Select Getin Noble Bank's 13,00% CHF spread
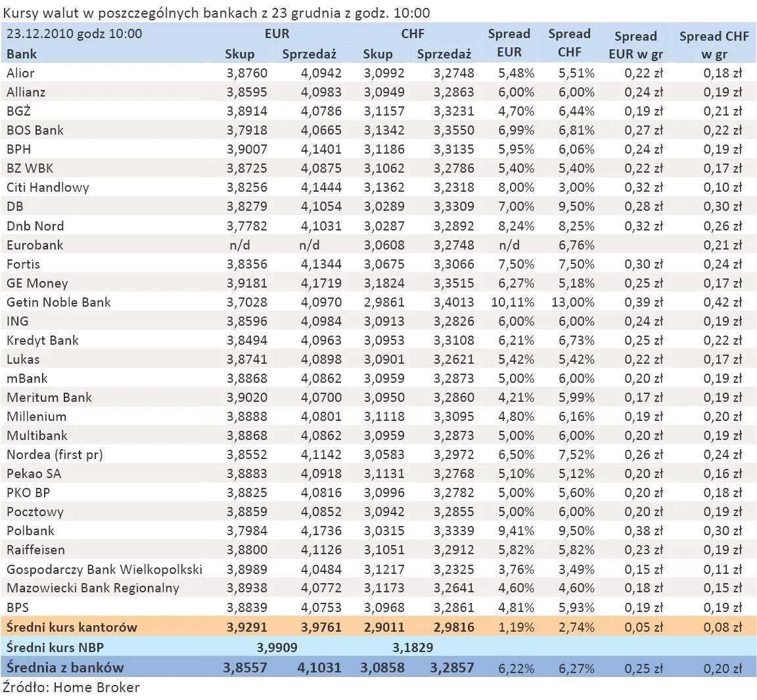Viewport: 757px width, 700px height. click(572, 302)
